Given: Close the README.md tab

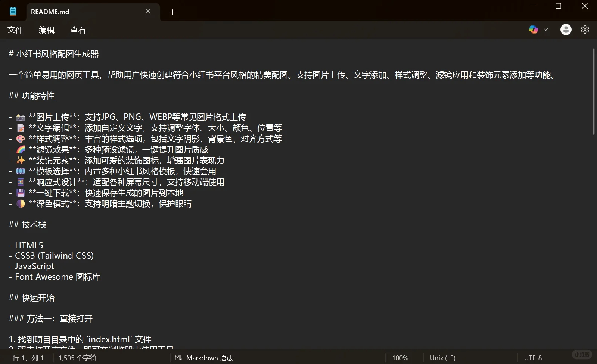Looking at the screenshot, I should coord(148,12).
